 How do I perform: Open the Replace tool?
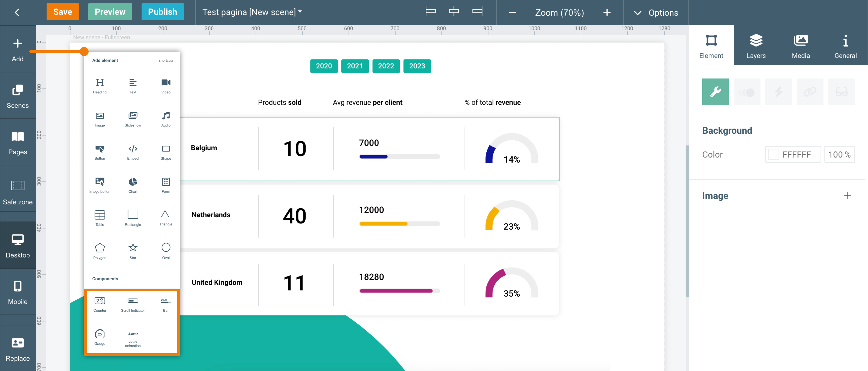click(18, 349)
